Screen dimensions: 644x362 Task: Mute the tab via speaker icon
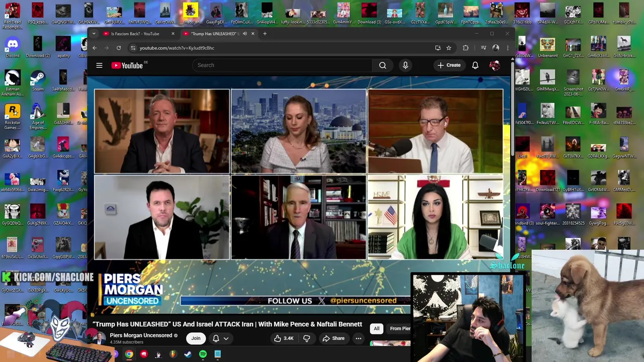245,34
